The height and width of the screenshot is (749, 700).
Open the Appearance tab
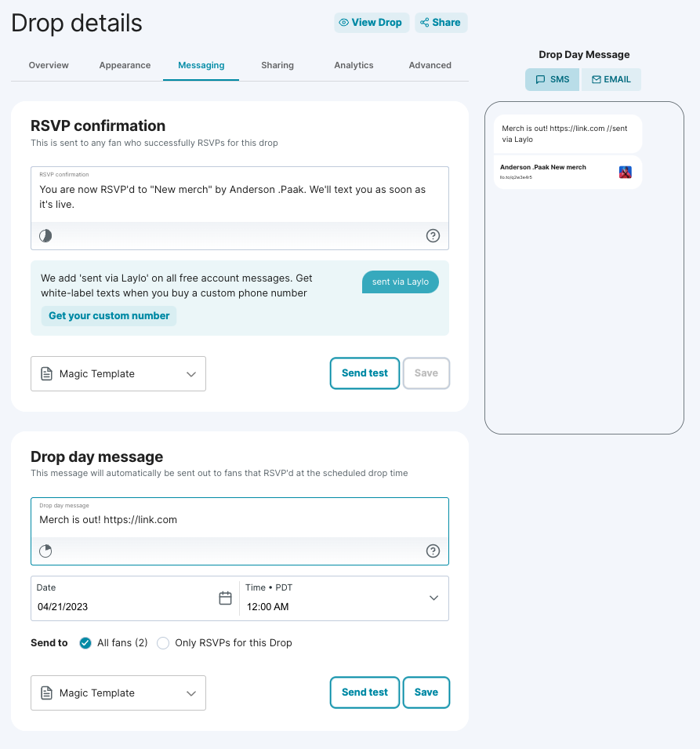(125, 65)
